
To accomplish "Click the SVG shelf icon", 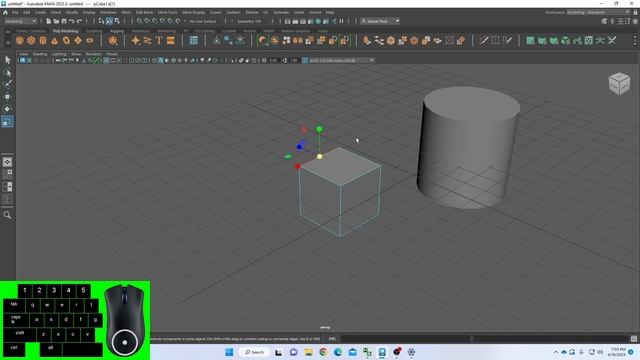I will (171, 40).
